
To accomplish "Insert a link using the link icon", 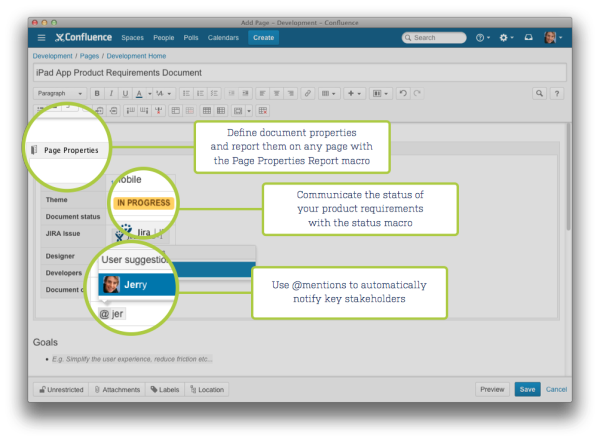I will pos(307,93).
